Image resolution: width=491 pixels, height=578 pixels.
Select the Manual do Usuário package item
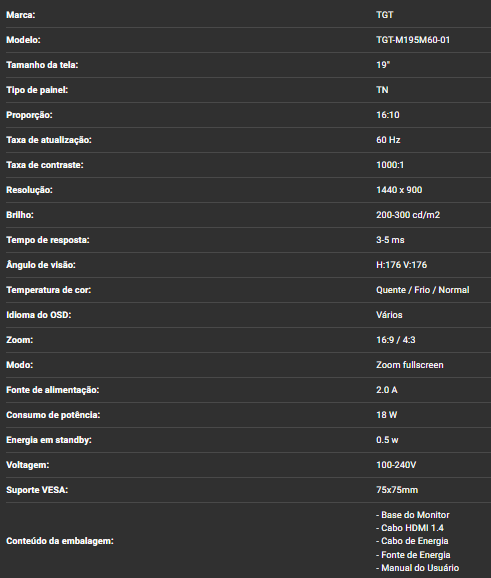418,568
